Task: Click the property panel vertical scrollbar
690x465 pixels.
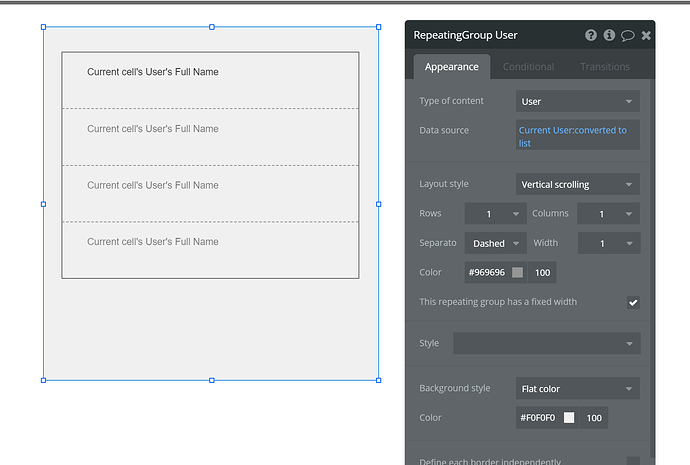Action: click(652, 268)
